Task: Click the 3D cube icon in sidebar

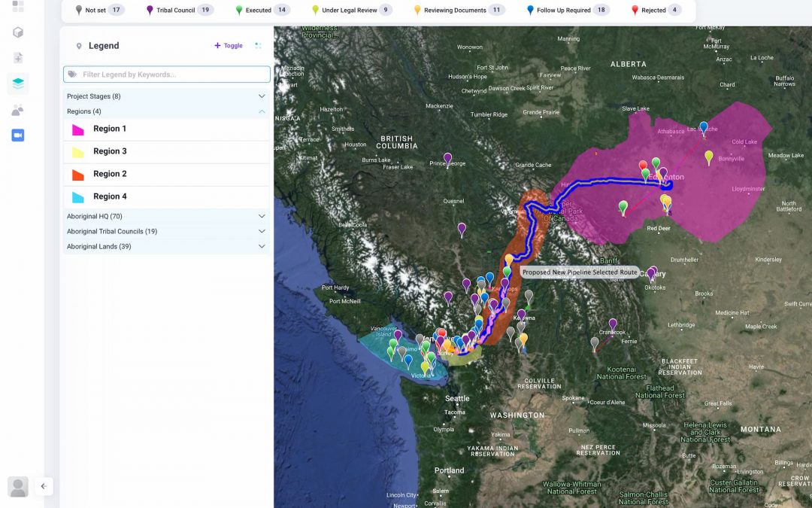Action: (x=18, y=32)
